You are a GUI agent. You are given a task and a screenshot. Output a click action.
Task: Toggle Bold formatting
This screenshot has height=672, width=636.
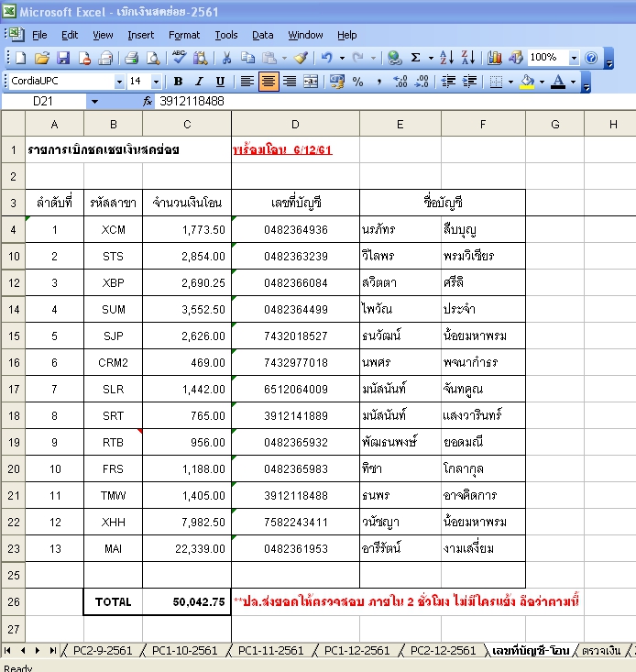pos(178,82)
